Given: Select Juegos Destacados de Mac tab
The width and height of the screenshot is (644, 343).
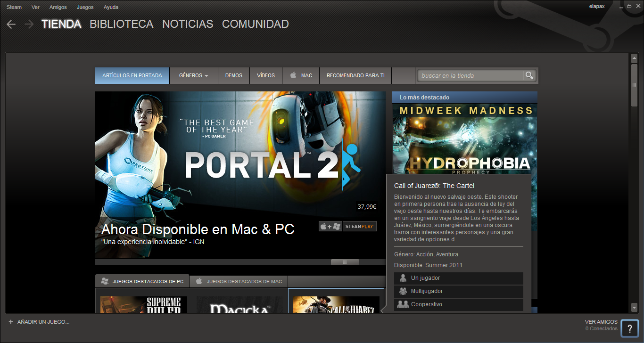Looking at the screenshot, I should 239,281.
